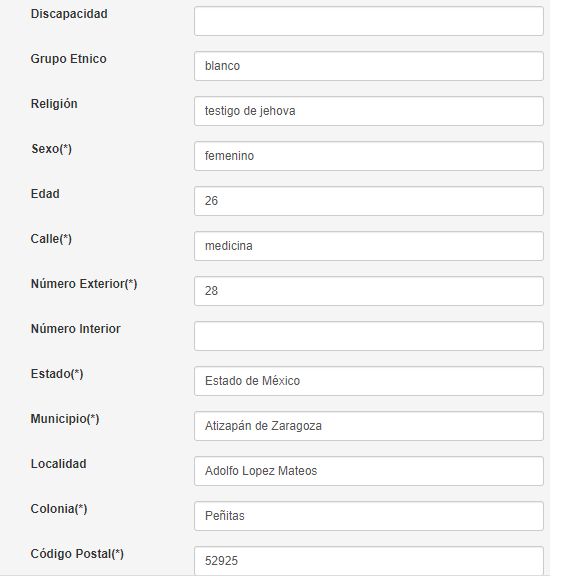Focus the Sexo field showing femenino
Image resolution: width=564 pixels, height=582 pixels.
point(369,156)
